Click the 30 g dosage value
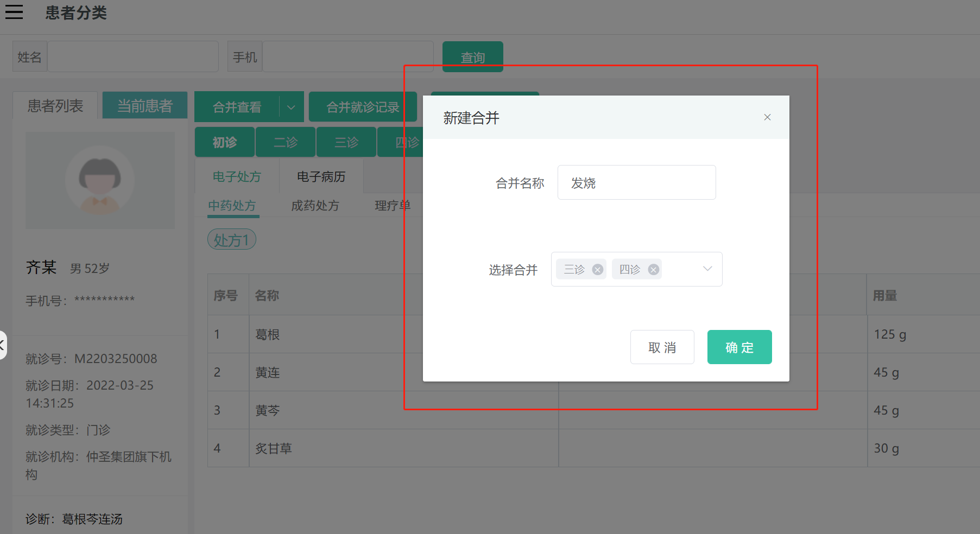Image resolution: width=980 pixels, height=534 pixels. pos(886,448)
